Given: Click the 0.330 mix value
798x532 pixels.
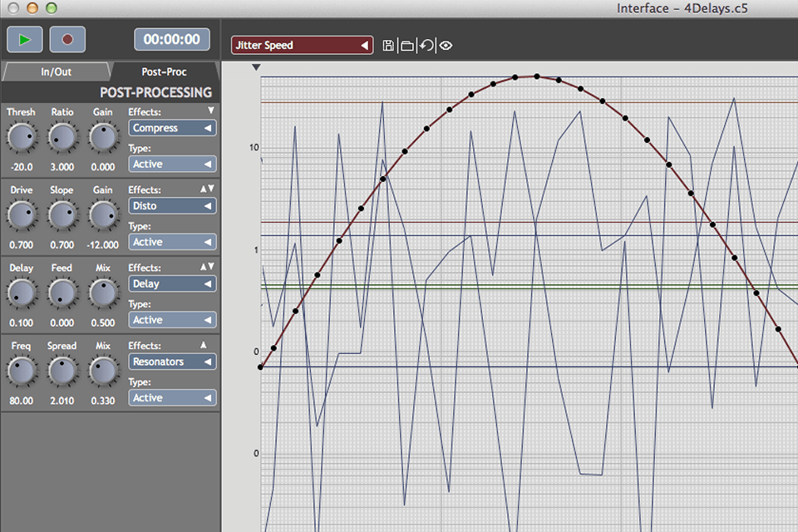Looking at the screenshot, I should (103, 401).
